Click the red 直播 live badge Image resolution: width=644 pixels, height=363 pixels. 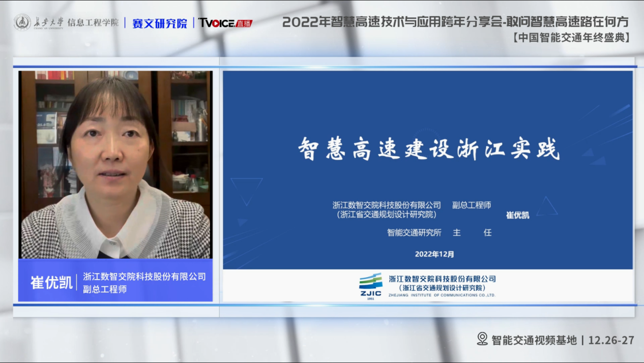244,23
